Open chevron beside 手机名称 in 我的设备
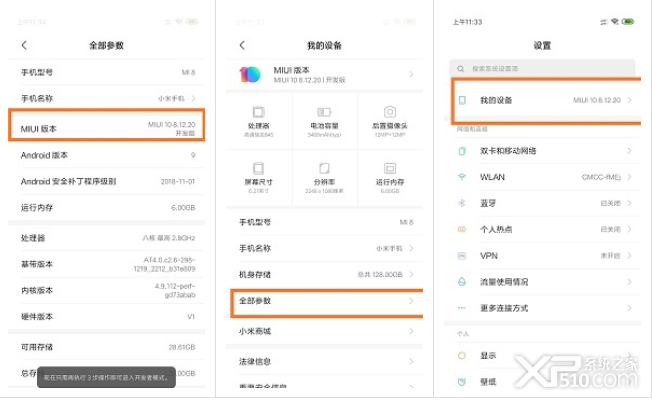The height and width of the screenshot is (402, 652). click(411, 248)
